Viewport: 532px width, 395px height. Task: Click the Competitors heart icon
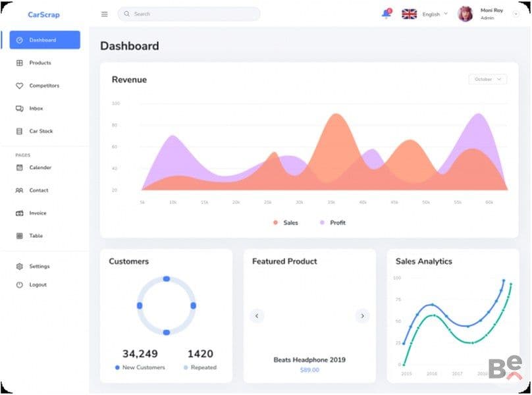tap(20, 86)
